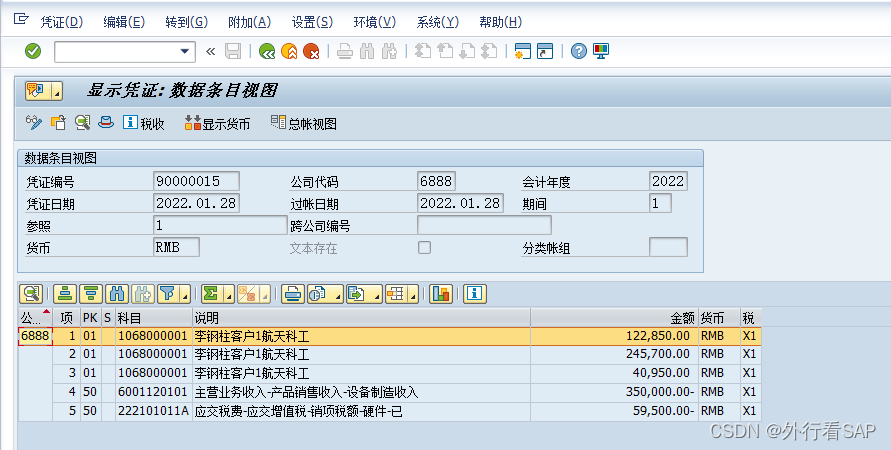The image size is (891, 450).
Task: Click the 科目 column header
Action: point(154,318)
